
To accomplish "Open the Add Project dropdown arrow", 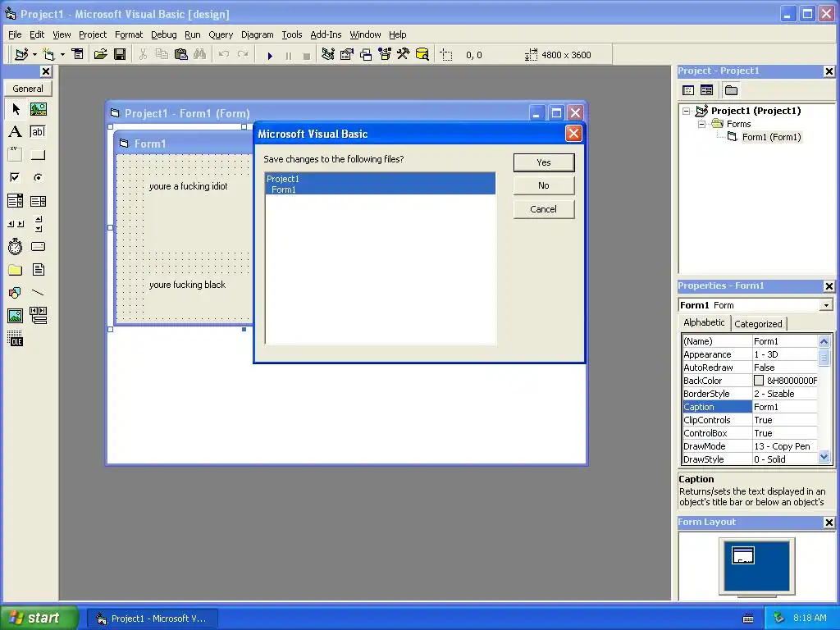I will click(x=34, y=55).
